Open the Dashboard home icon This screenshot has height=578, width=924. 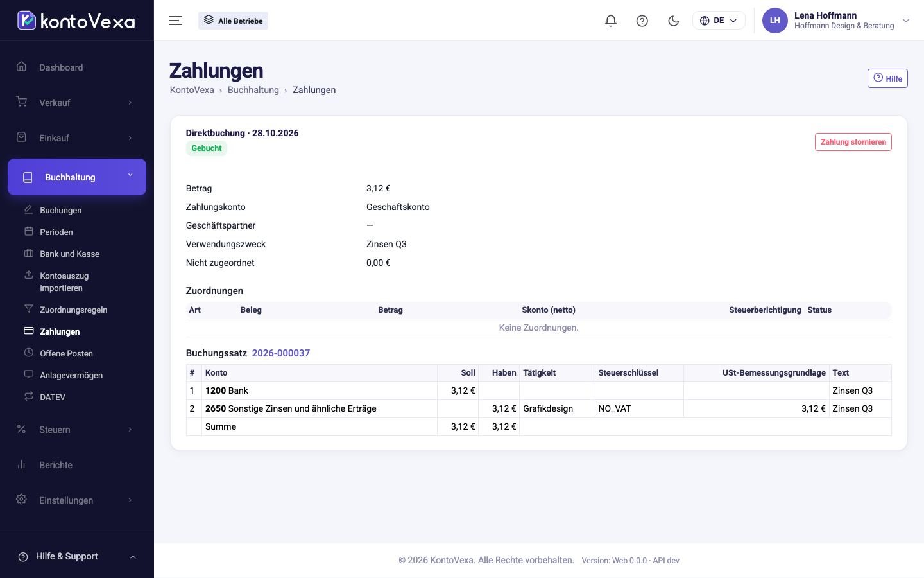[22, 67]
